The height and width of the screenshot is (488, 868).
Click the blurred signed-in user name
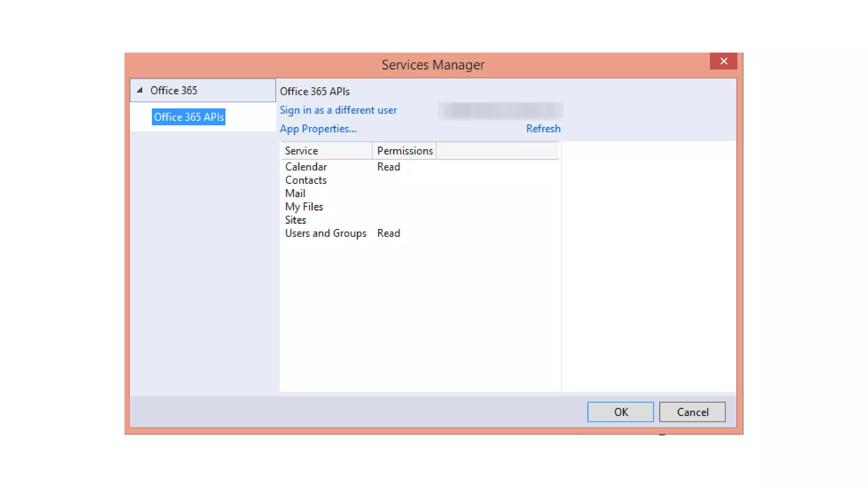(x=500, y=111)
